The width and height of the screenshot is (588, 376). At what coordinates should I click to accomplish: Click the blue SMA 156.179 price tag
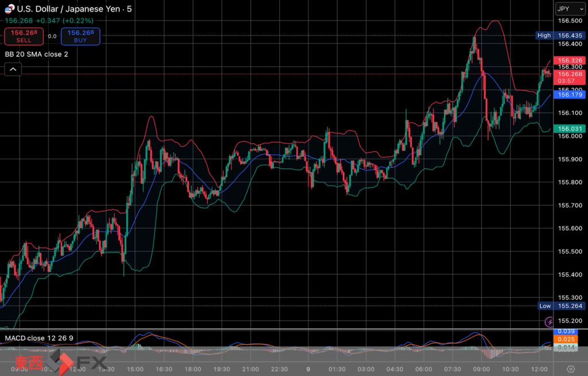[569, 94]
